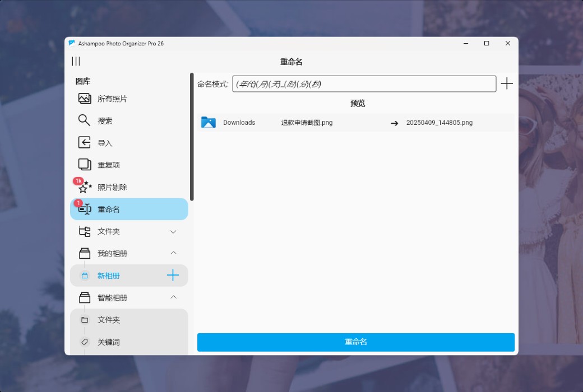The height and width of the screenshot is (392, 583).
Task: Click the bottom 重命名 button to rename
Action: pos(356,342)
